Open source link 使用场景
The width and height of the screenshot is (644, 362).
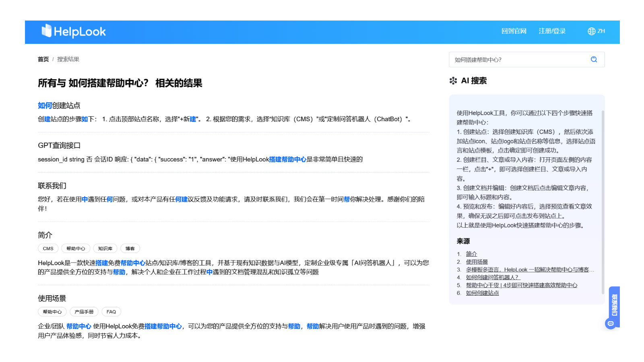[477, 262]
